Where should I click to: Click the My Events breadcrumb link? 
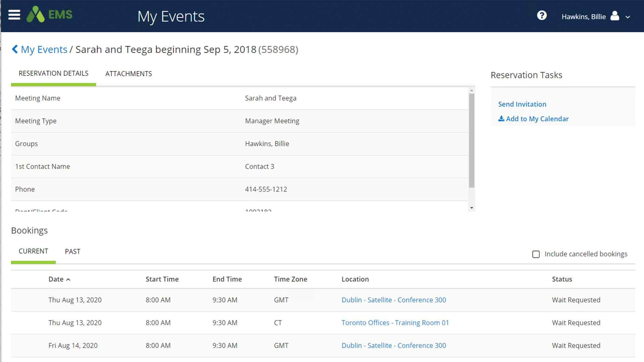tap(44, 50)
